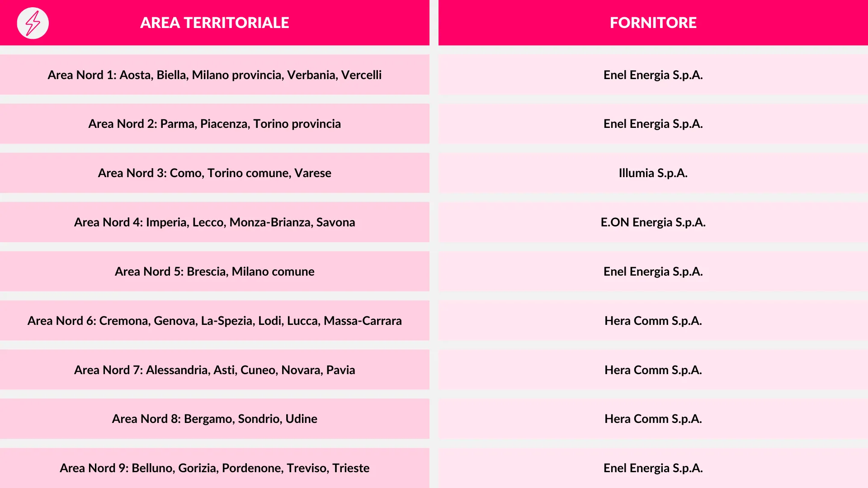Click the AREA TERRITORIALE column header
The width and height of the screenshot is (868, 488).
(x=214, y=23)
